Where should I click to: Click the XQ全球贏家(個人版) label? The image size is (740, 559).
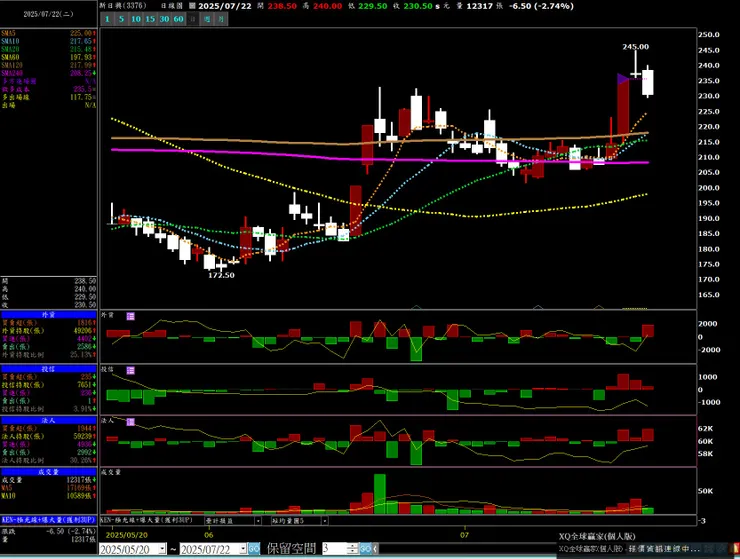coord(597,536)
